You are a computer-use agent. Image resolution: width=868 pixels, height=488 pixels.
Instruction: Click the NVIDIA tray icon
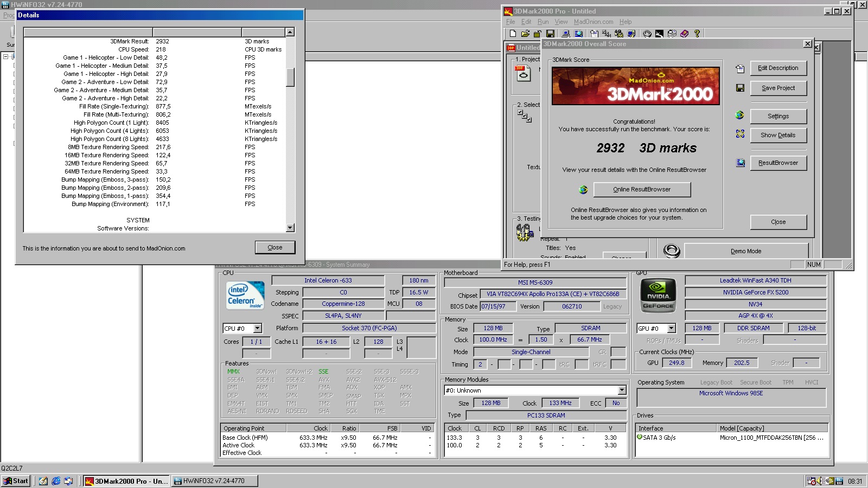(x=830, y=481)
